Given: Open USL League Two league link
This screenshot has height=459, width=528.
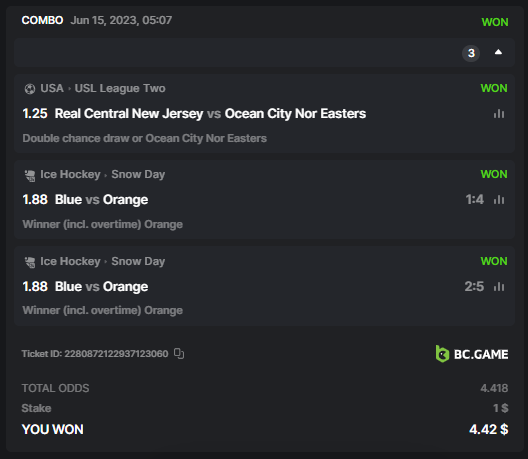Looking at the screenshot, I should 120,88.
